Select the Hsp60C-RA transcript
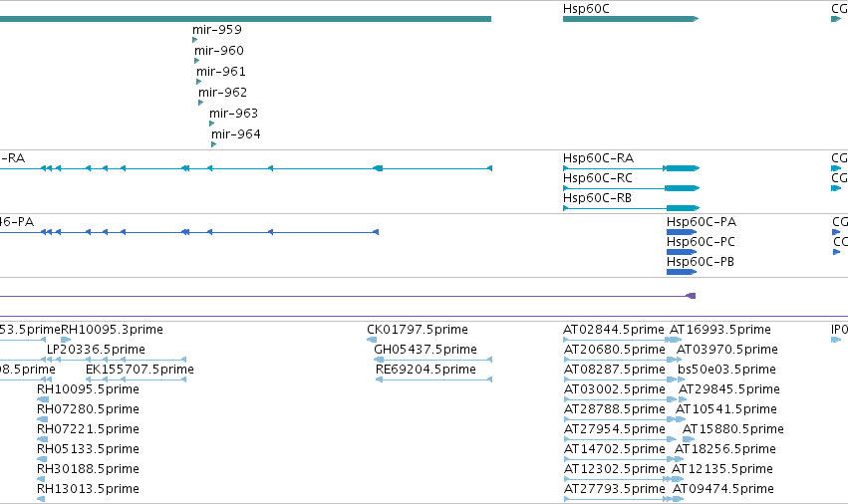848x504 pixels. coord(631,168)
